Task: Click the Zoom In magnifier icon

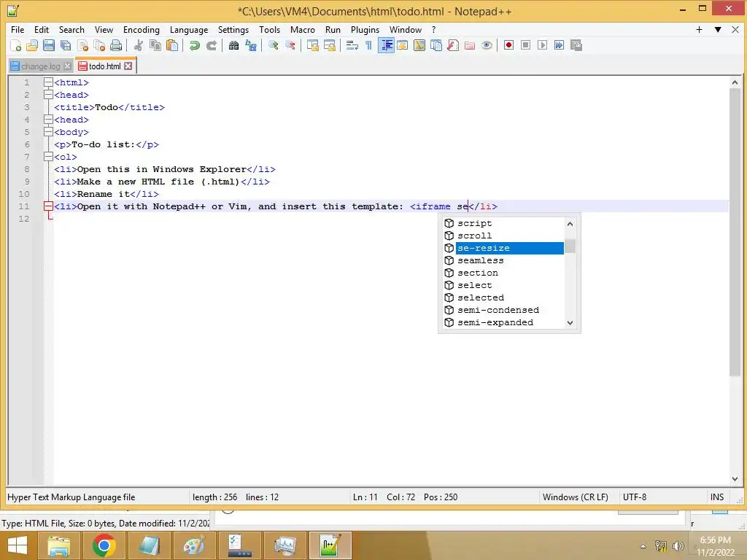Action: point(273,46)
